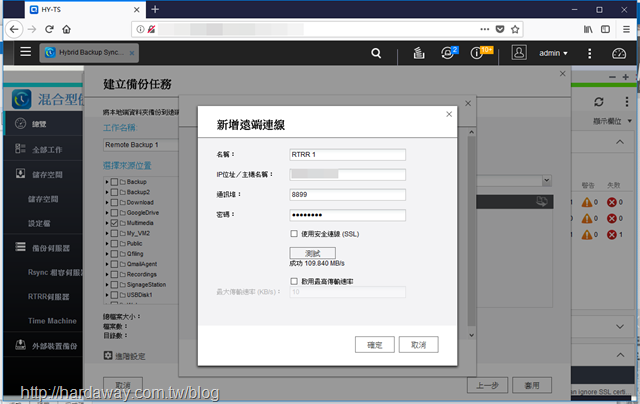Enable 啟用最高傳輸速率 checkbox
The width and height of the screenshot is (640, 404).
coord(294,281)
